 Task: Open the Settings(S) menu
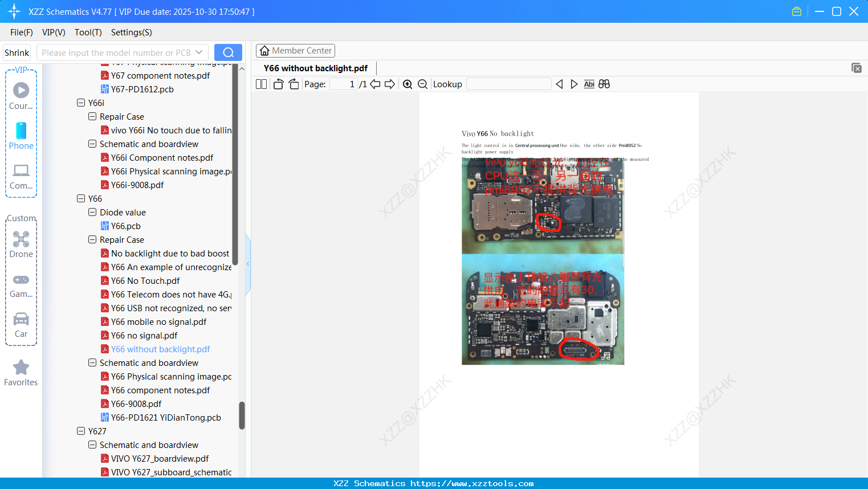[x=132, y=32]
